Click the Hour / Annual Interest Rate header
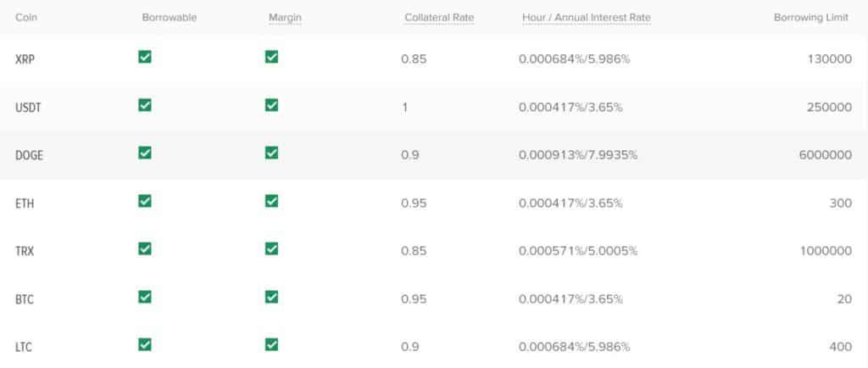 [586, 18]
